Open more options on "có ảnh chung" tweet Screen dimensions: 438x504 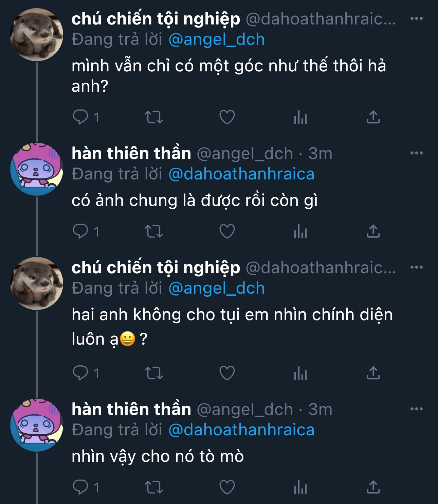pyautogui.click(x=417, y=153)
